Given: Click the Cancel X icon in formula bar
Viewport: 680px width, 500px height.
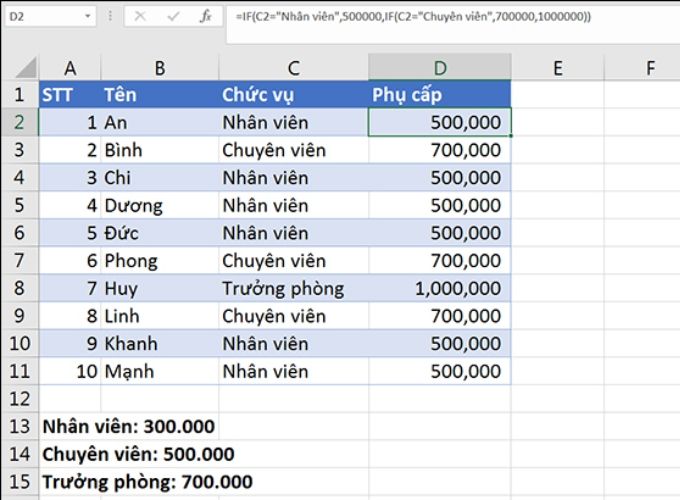Looking at the screenshot, I should click(x=141, y=17).
